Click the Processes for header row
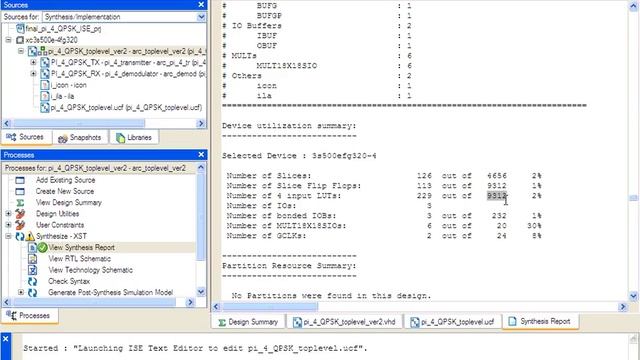 click(99, 168)
